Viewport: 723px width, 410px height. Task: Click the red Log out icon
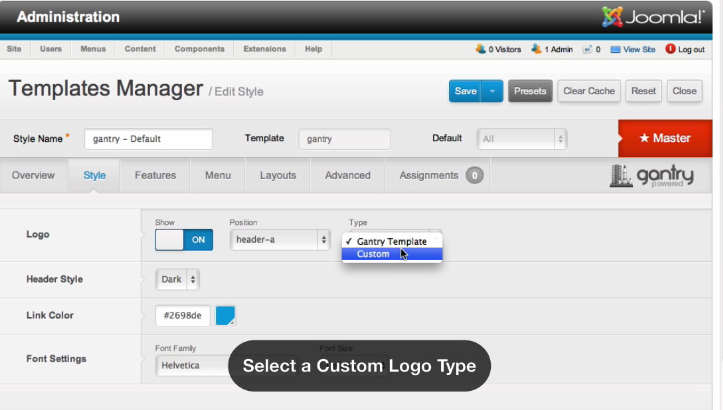point(670,48)
